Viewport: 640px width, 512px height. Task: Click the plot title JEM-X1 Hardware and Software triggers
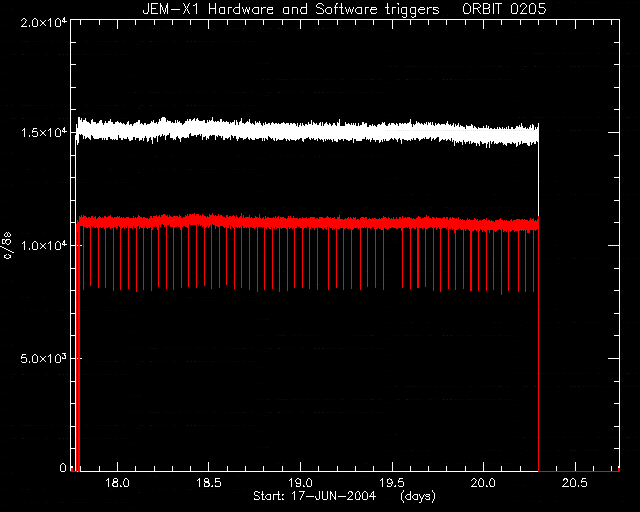click(x=291, y=9)
